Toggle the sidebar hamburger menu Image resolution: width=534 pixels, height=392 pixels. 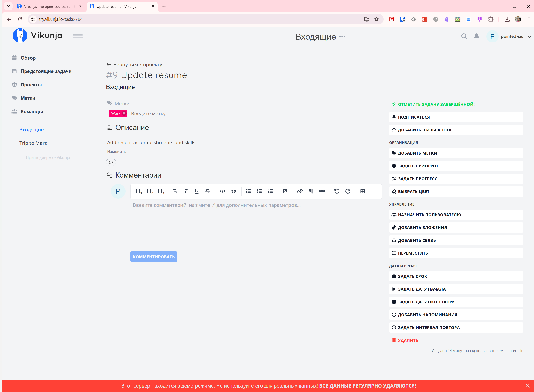[78, 36]
